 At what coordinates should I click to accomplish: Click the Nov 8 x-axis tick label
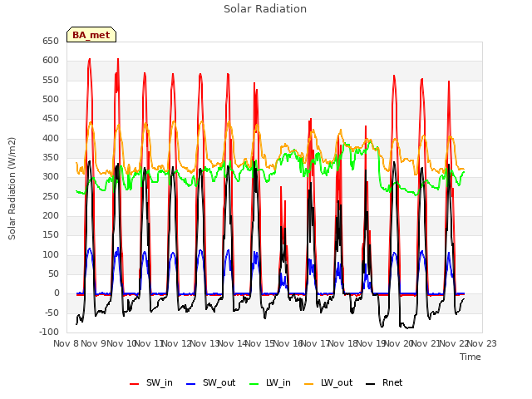(x=66, y=343)
